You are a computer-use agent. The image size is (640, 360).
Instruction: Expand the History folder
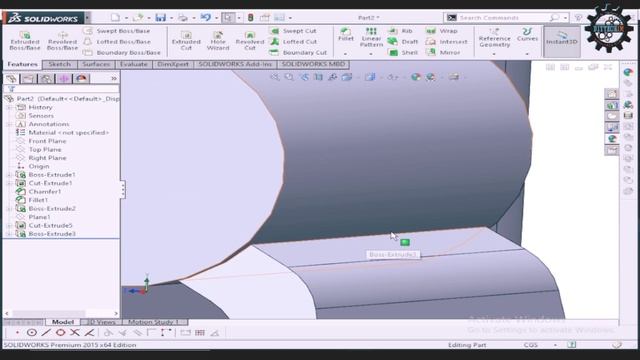click(x=9, y=107)
